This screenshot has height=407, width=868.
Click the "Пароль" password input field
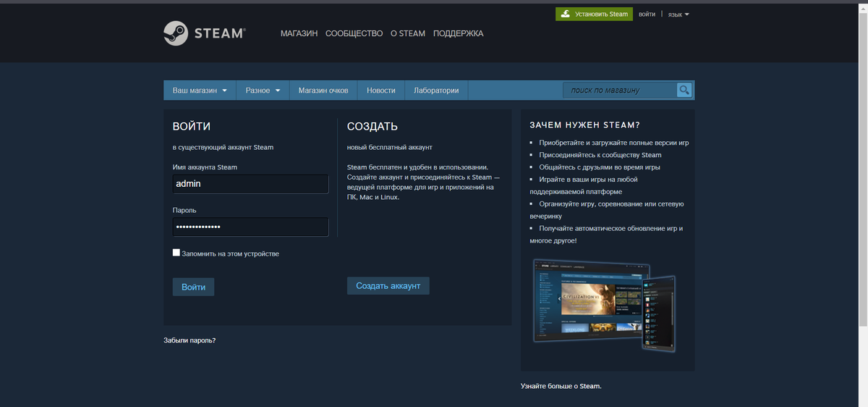point(250,227)
